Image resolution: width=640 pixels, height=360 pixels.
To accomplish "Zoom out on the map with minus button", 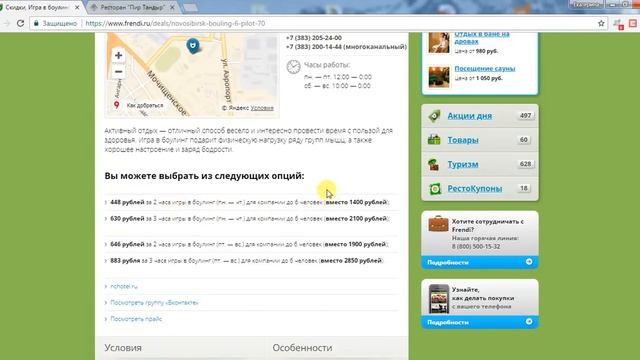I will click(118, 72).
